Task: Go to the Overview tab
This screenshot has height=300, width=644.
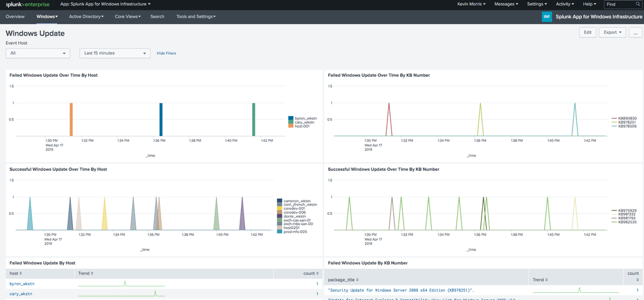Action: click(15, 17)
